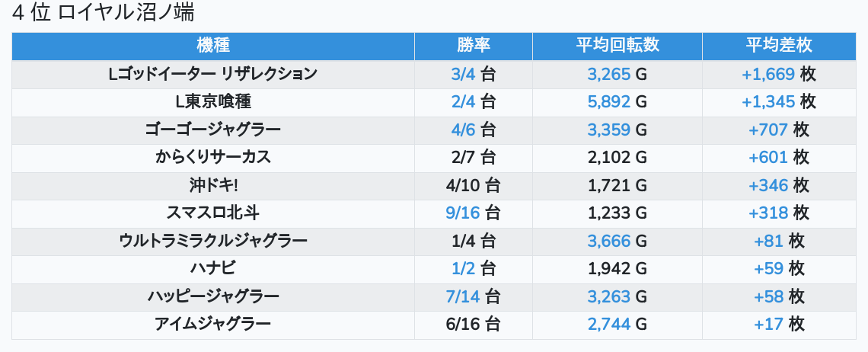Click the +1,669 average difference value
This screenshot has width=868, height=352.
768,74
